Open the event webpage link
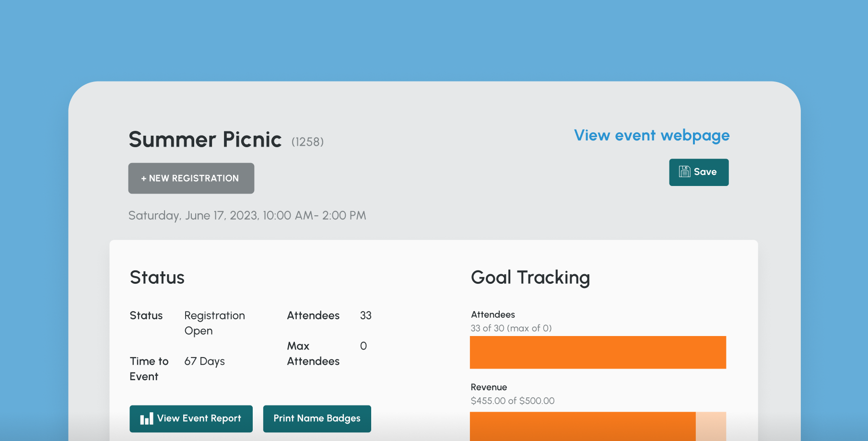 pos(651,136)
